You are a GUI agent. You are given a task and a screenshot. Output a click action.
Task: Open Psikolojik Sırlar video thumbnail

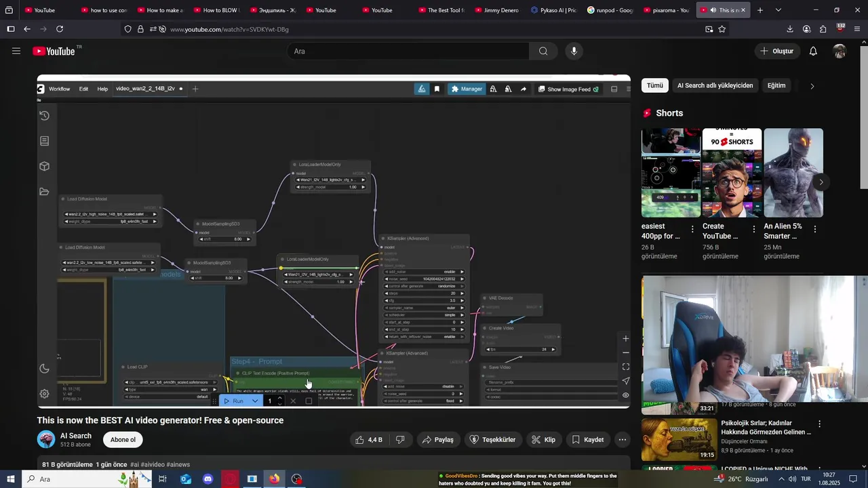click(x=679, y=439)
